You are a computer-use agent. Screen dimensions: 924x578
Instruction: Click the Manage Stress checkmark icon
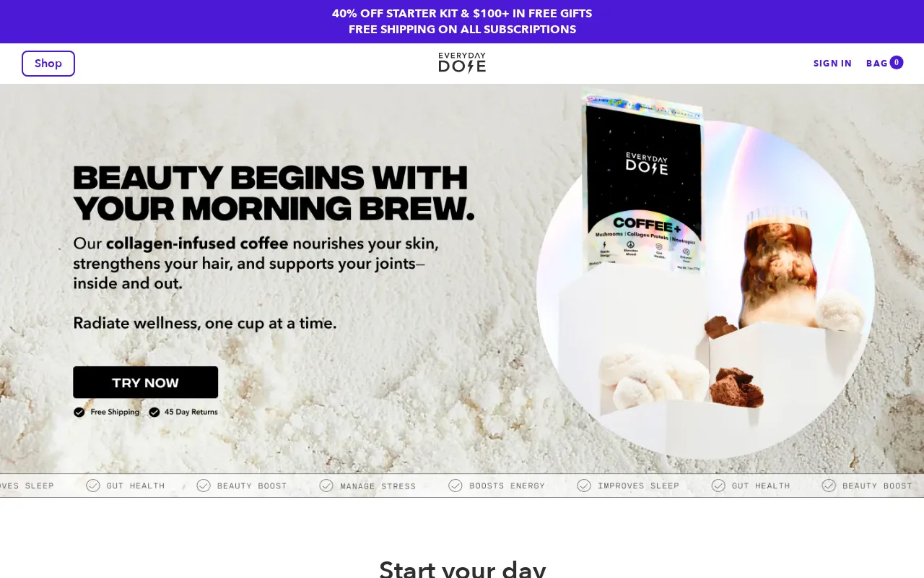click(x=326, y=486)
